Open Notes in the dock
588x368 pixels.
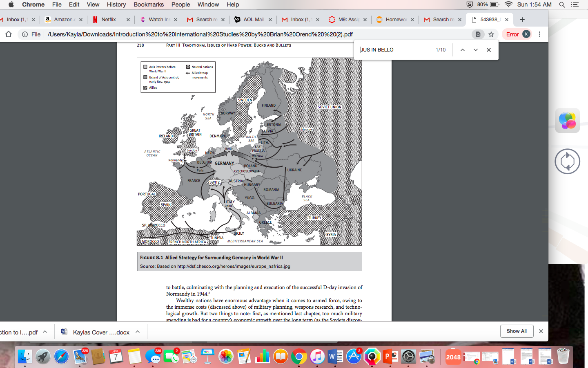click(x=134, y=357)
